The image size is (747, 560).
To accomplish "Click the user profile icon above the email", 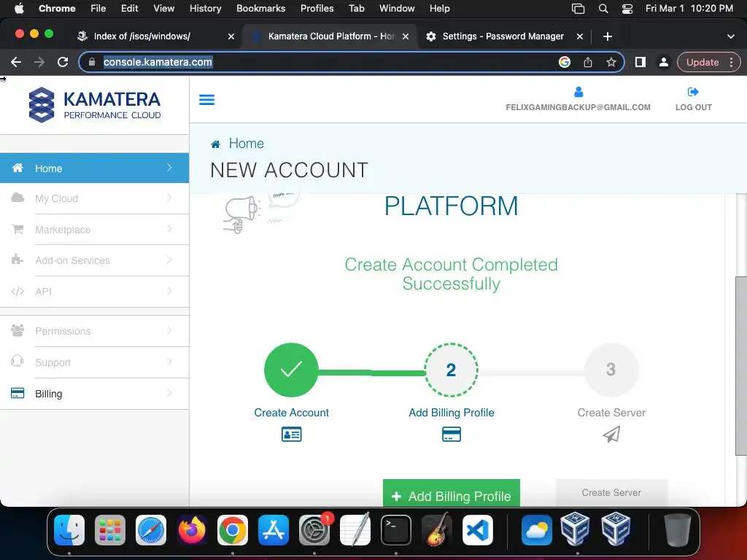I will click(578, 92).
